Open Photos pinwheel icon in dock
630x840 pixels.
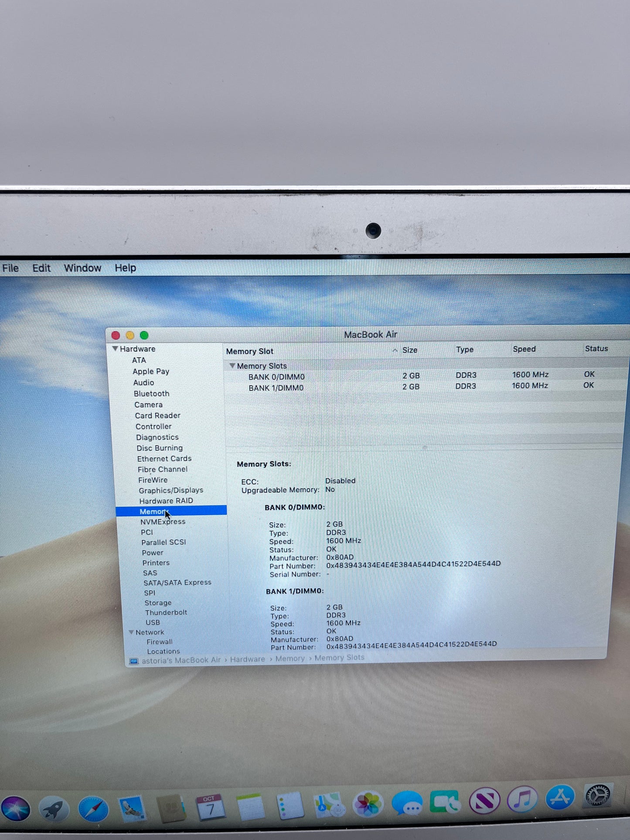click(368, 804)
